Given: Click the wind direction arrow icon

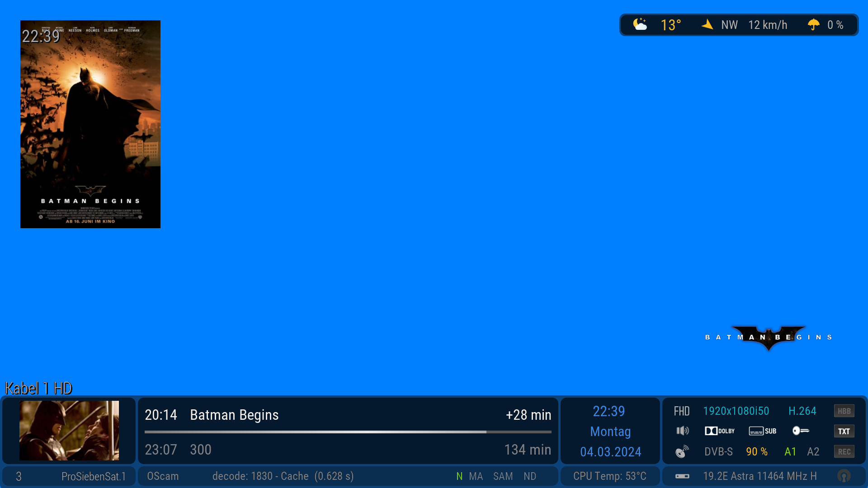Looking at the screenshot, I should point(708,24).
